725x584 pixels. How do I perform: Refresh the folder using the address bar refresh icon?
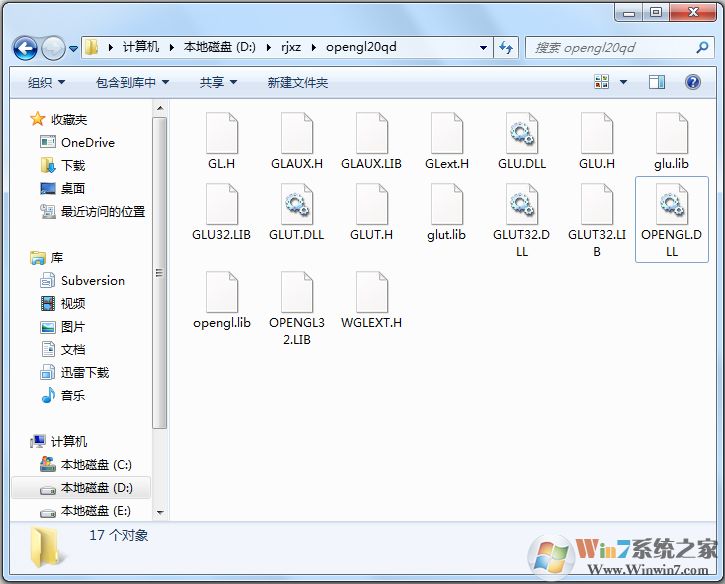(506, 47)
